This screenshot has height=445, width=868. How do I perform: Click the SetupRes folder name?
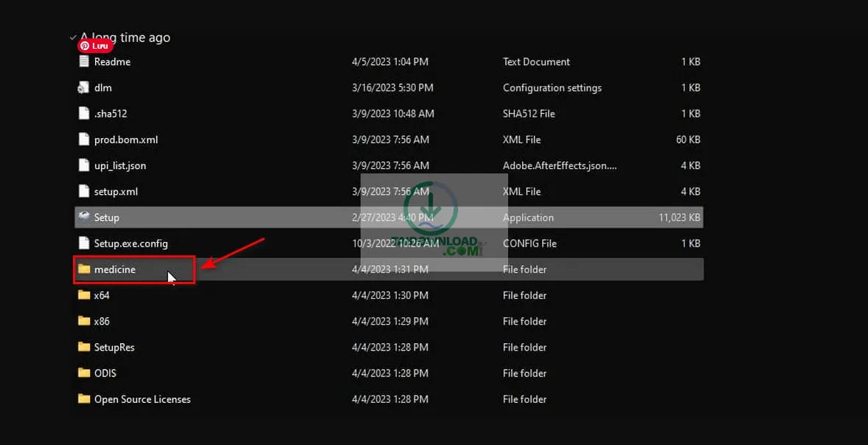[x=114, y=348]
